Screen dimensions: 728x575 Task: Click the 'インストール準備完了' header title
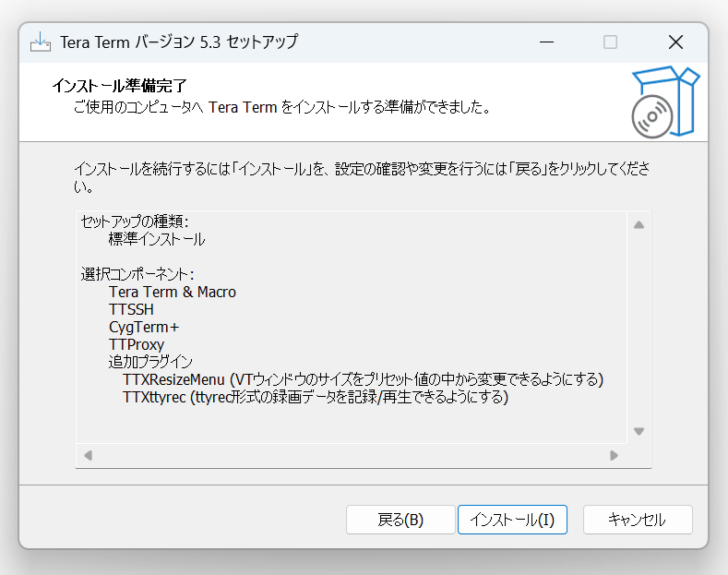[119, 86]
